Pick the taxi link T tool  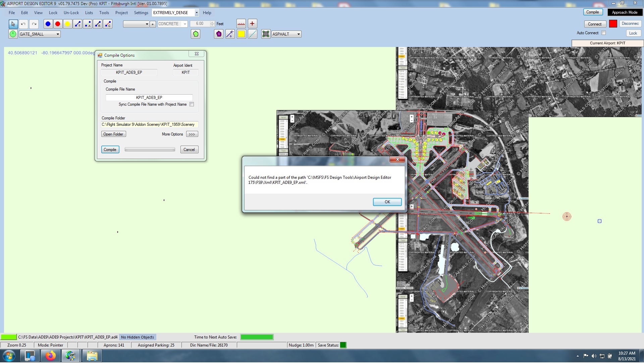click(77, 24)
